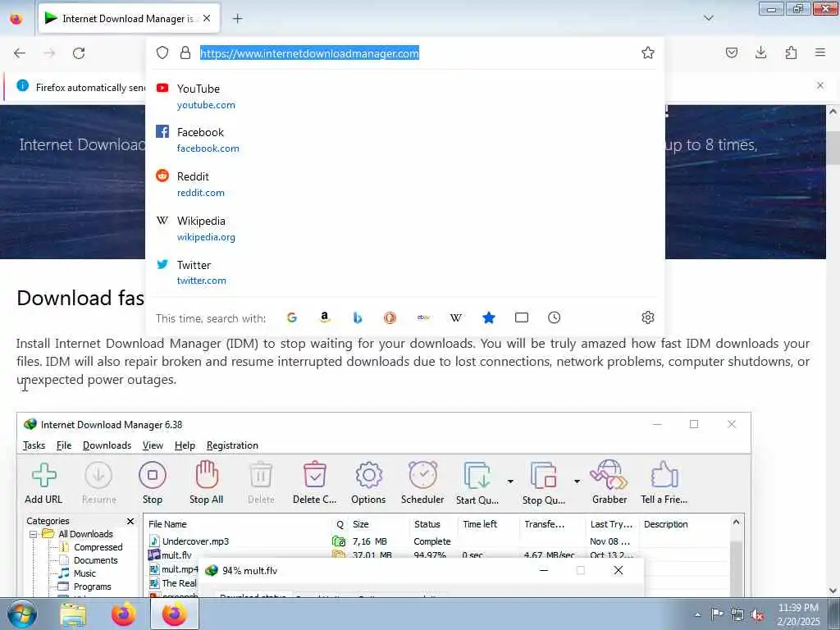
Task: Close the Categories panel X
Action: (130, 521)
